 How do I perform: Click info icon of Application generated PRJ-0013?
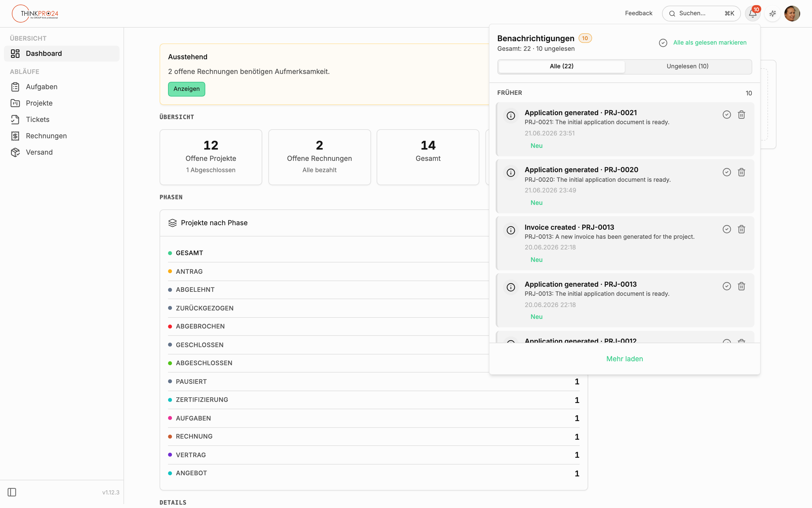511,287
